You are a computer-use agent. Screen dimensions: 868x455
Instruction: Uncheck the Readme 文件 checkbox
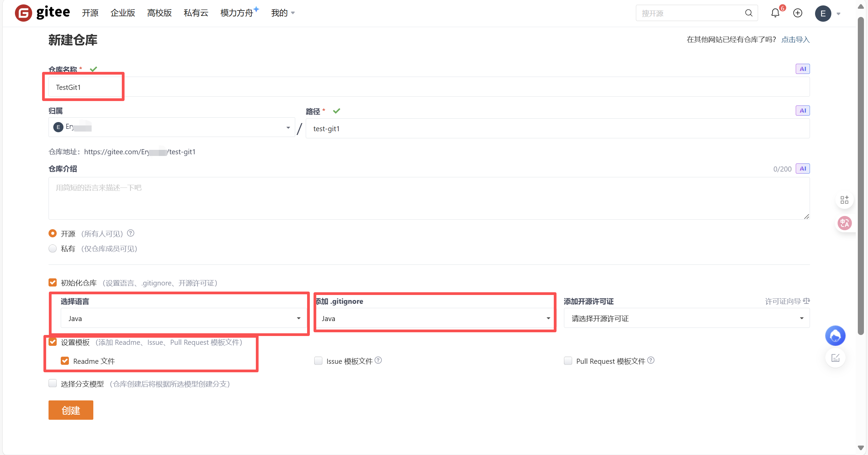(65, 361)
